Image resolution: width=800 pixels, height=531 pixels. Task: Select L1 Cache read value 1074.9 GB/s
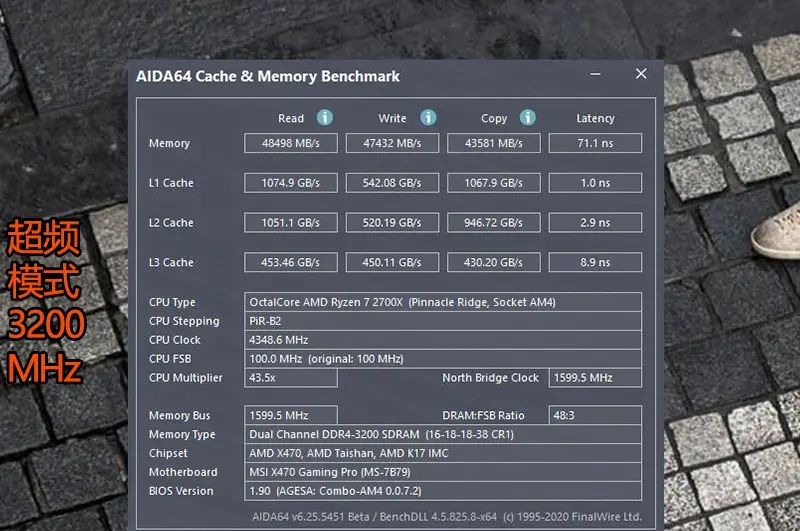[x=291, y=183]
